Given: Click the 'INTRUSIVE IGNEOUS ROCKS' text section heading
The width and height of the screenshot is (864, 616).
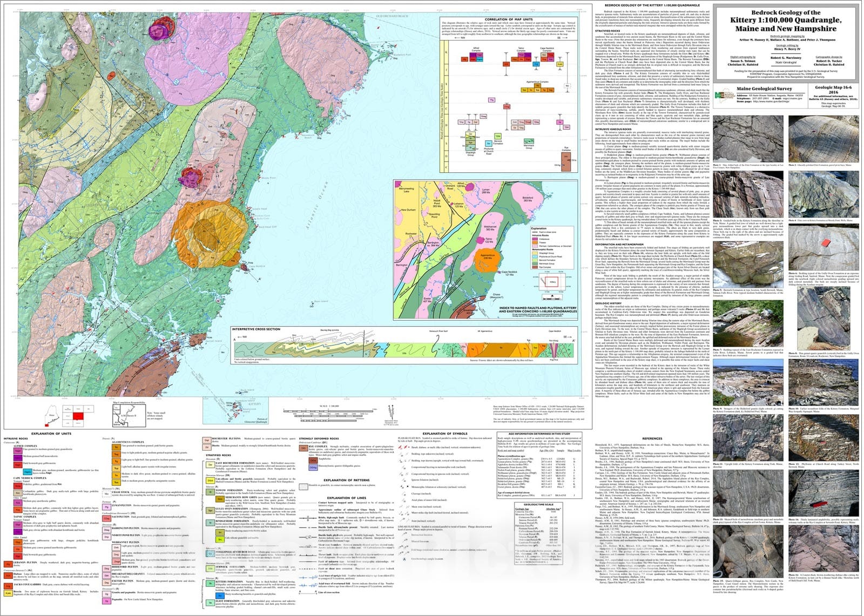Looking at the screenshot, I should click(613, 129).
